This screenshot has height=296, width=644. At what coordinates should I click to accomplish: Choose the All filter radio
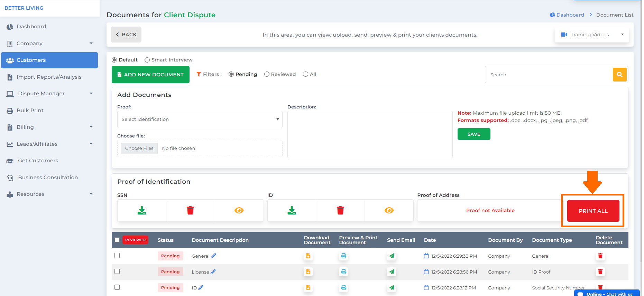tap(305, 74)
